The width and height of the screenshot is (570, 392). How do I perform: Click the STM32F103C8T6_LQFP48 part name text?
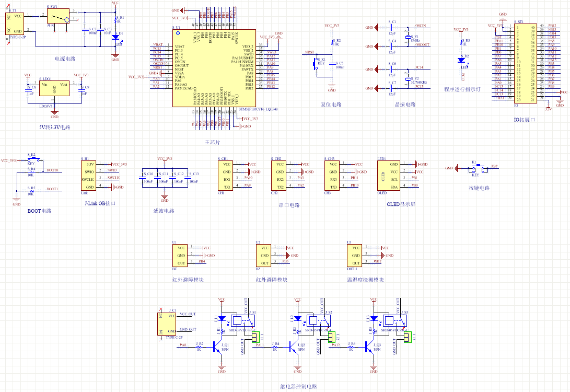point(258,109)
